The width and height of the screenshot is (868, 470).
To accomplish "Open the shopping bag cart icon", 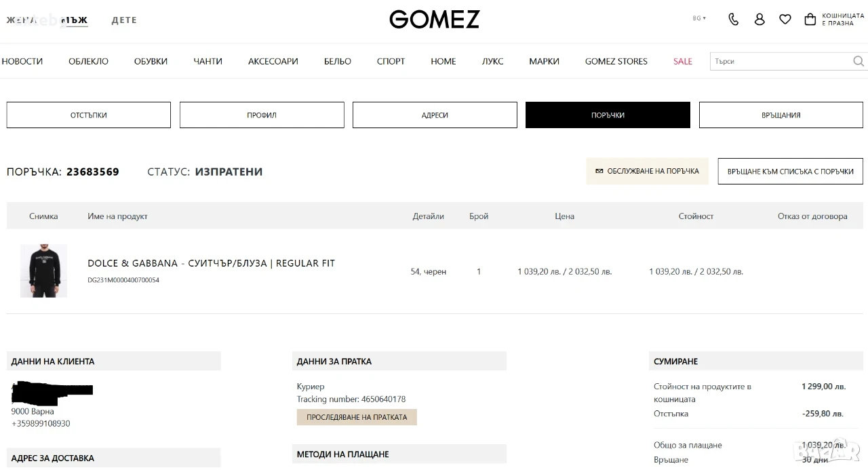I will pos(810,19).
